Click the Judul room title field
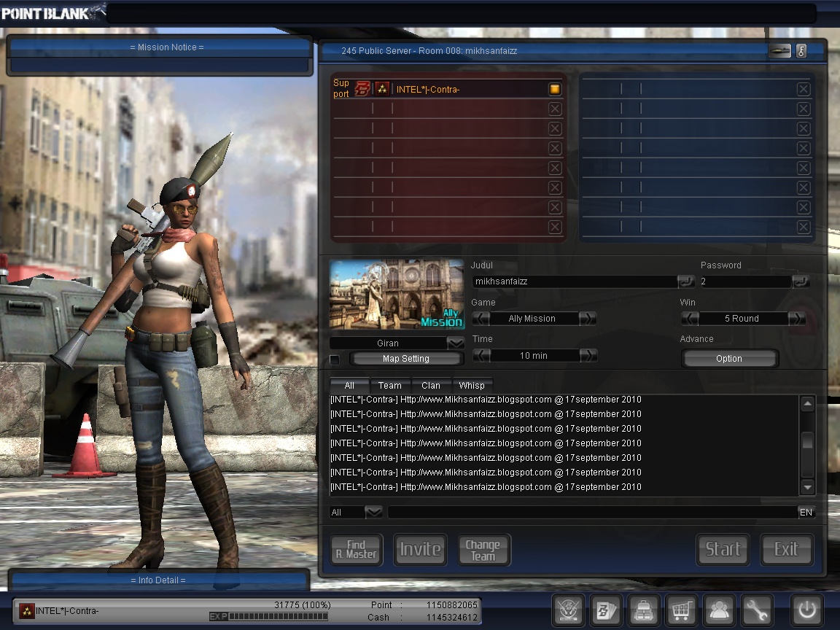The image size is (840, 630). point(575,281)
